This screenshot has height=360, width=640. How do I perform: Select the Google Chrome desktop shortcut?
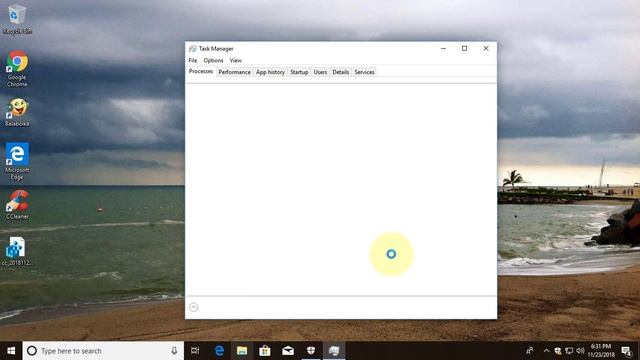17,69
